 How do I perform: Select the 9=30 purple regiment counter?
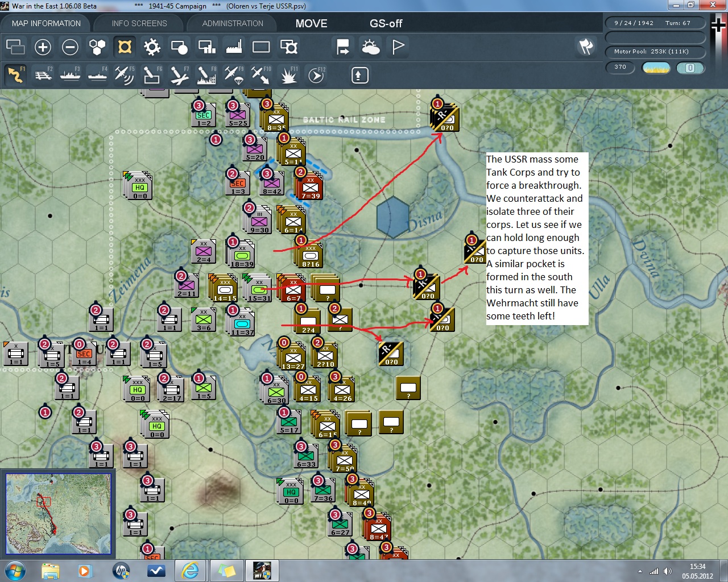259,222
